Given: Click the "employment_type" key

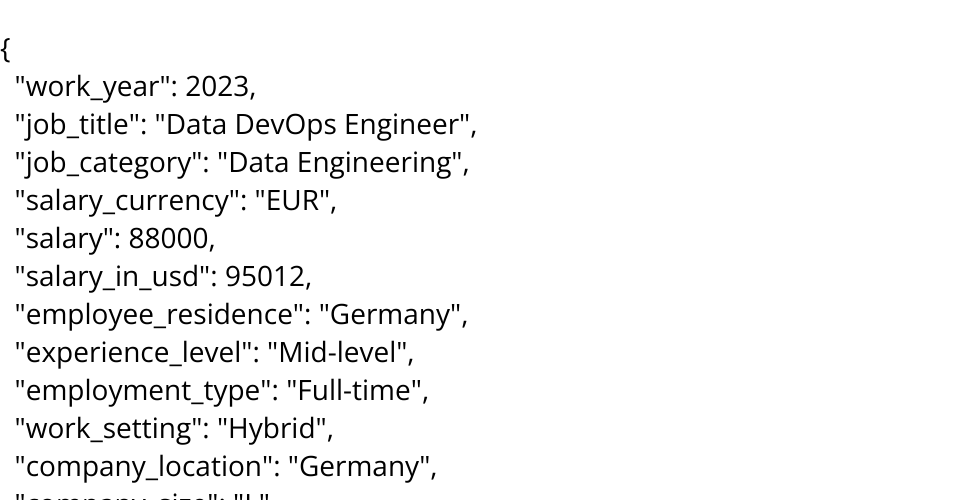Looking at the screenshot, I should (x=145, y=391).
